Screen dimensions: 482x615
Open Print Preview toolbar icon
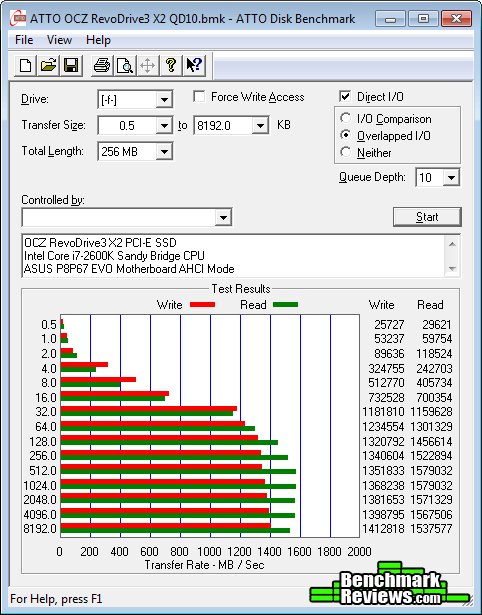click(x=125, y=65)
